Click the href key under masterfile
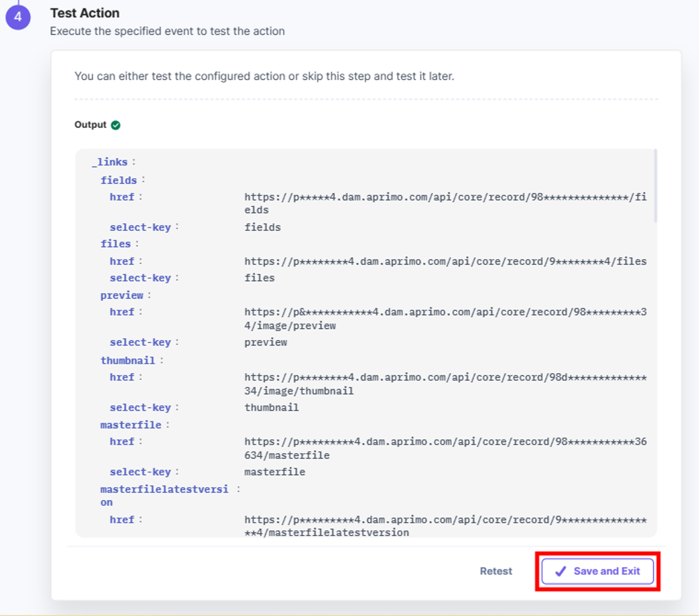Viewport: 699px width, 616px height. 122,442
